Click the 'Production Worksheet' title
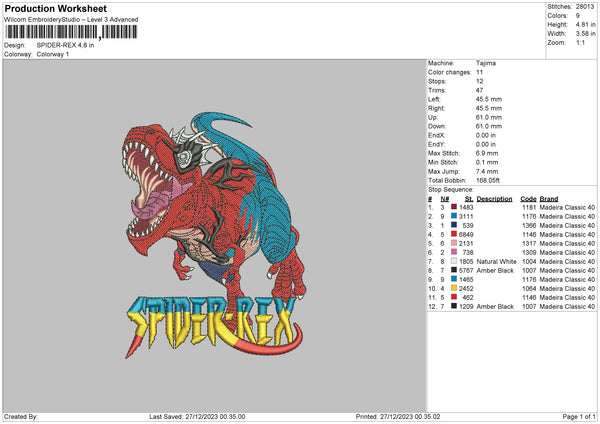The height and width of the screenshot is (424, 600). [55, 8]
